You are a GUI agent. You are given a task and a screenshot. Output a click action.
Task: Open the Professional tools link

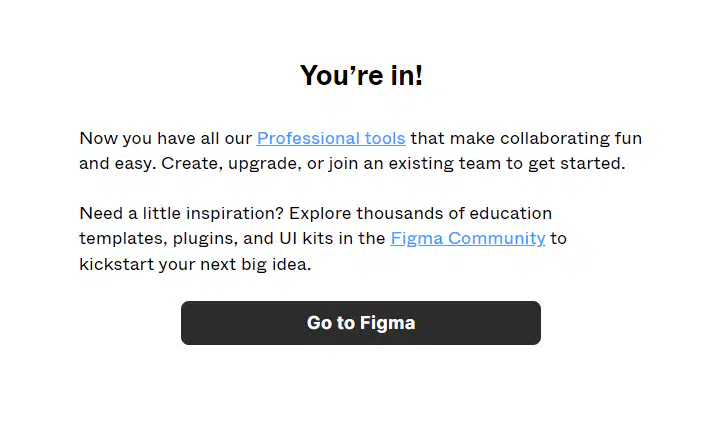331,138
